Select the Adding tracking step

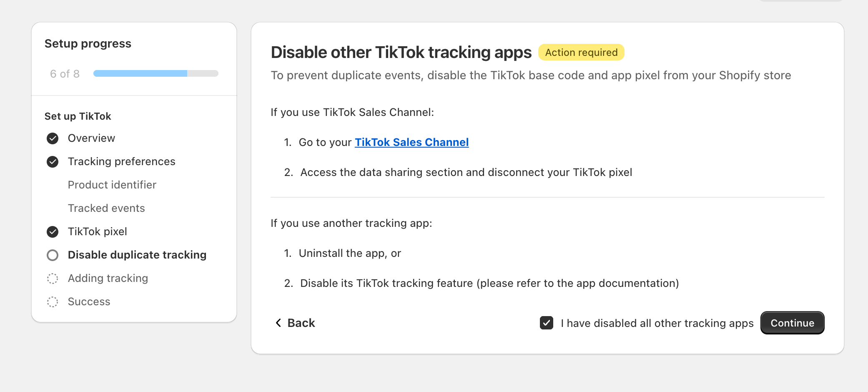coord(108,278)
